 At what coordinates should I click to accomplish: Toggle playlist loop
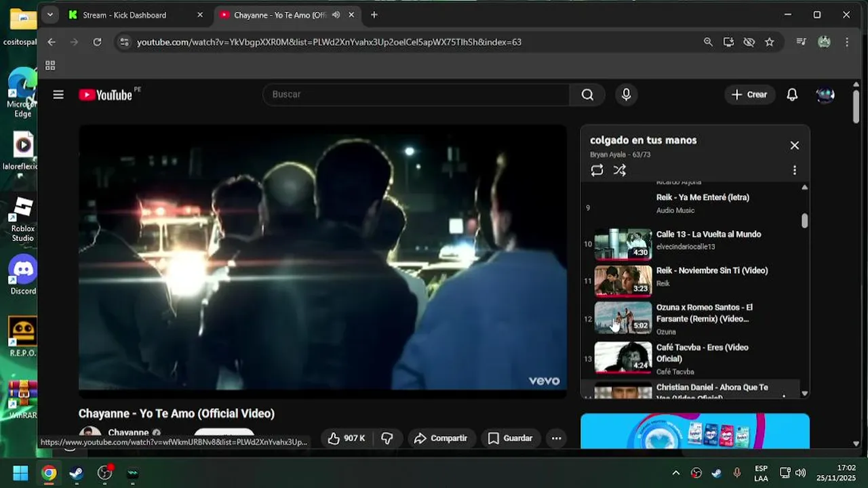(597, 171)
